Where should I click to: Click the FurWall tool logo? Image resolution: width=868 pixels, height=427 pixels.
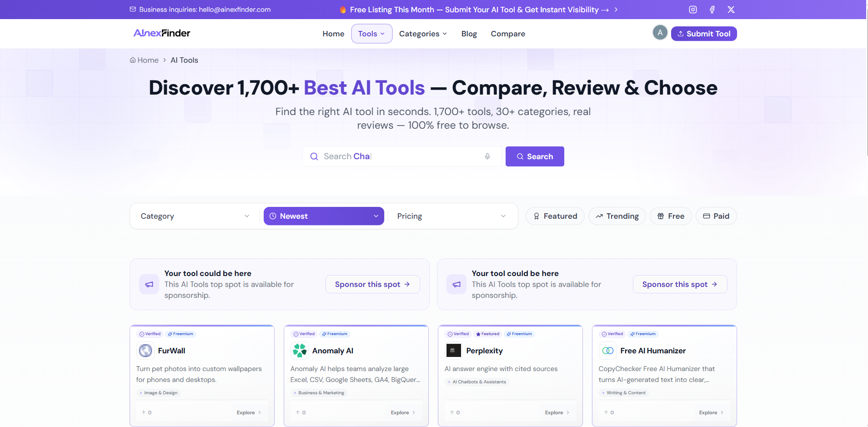click(x=145, y=351)
